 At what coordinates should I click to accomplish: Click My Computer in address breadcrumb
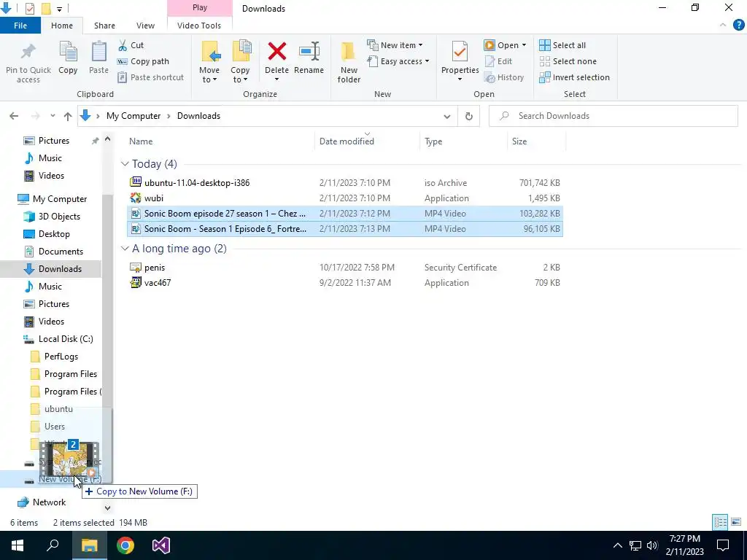tap(133, 116)
